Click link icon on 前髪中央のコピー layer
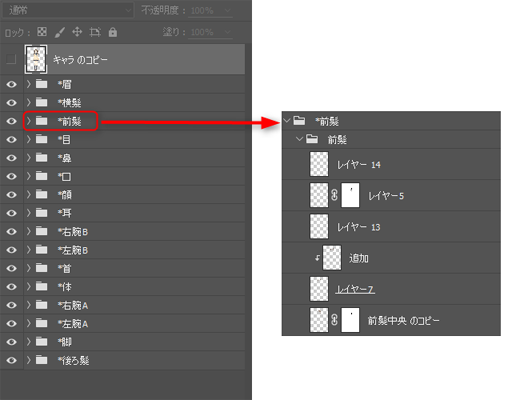Screen dimensions: 520x400 [334, 320]
